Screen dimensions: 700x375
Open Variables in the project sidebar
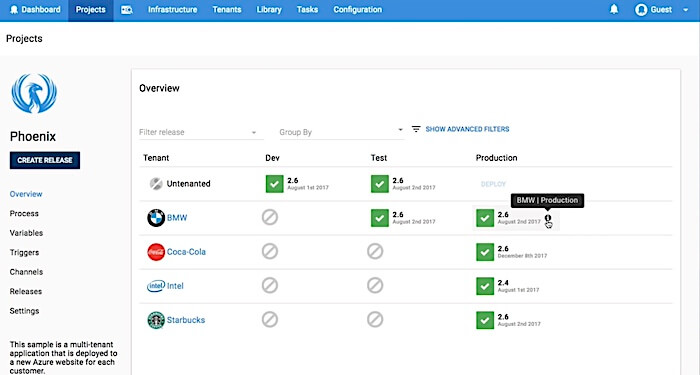click(26, 233)
